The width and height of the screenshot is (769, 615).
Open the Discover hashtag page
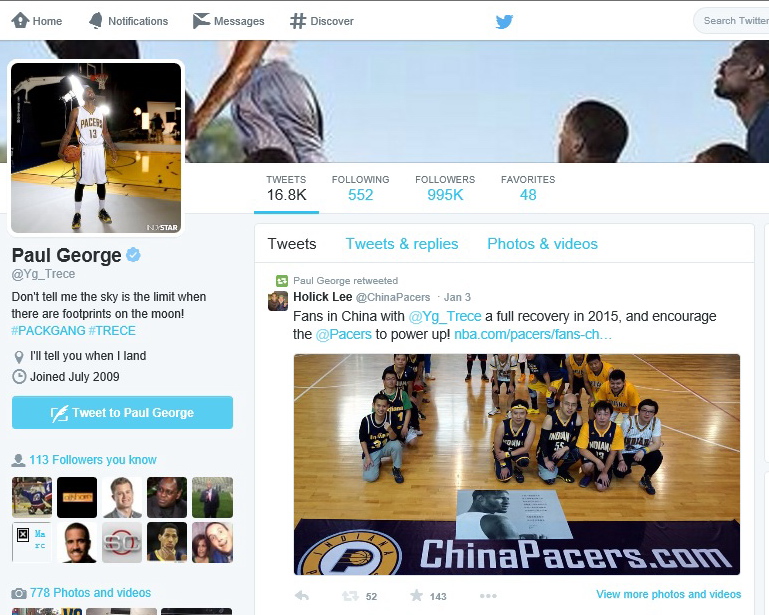click(321, 21)
